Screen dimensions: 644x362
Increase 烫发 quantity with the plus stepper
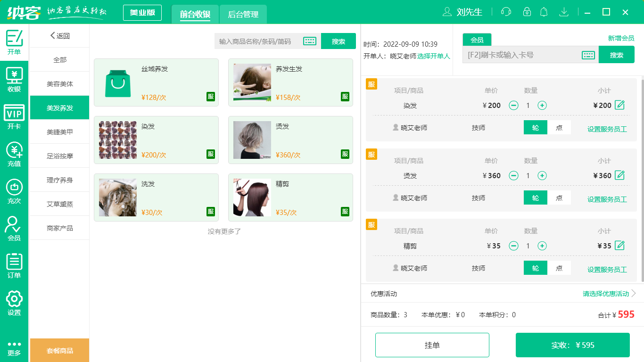click(x=542, y=175)
